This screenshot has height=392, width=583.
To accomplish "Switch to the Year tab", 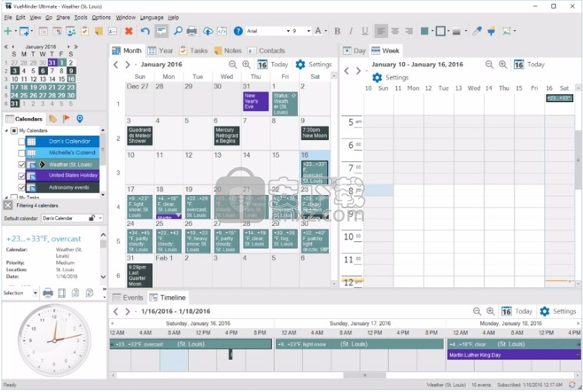I will tap(161, 51).
